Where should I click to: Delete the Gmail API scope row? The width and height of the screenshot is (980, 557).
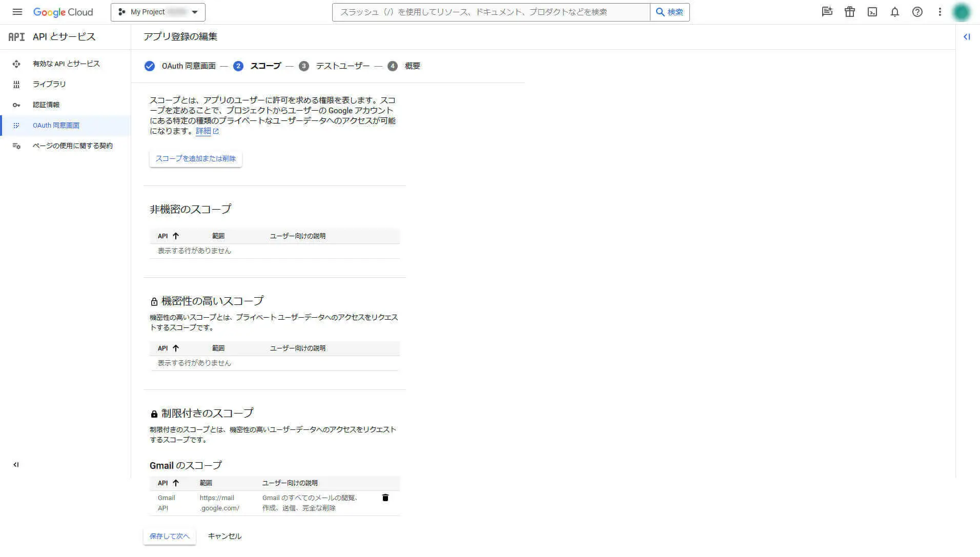(x=385, y=498)
